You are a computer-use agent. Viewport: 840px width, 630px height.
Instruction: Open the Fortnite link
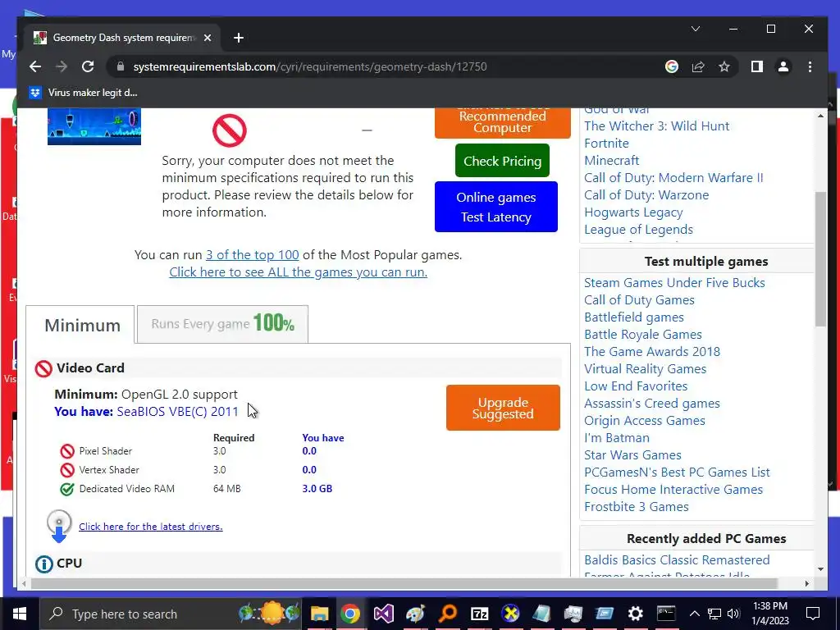click(606, 143)
